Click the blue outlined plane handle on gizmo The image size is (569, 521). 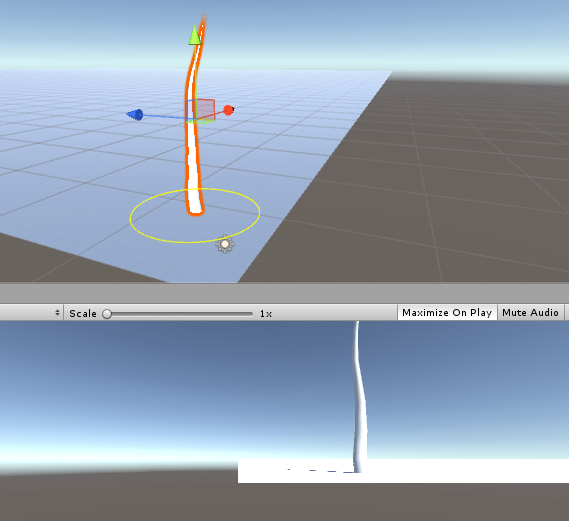coord(191,109)
